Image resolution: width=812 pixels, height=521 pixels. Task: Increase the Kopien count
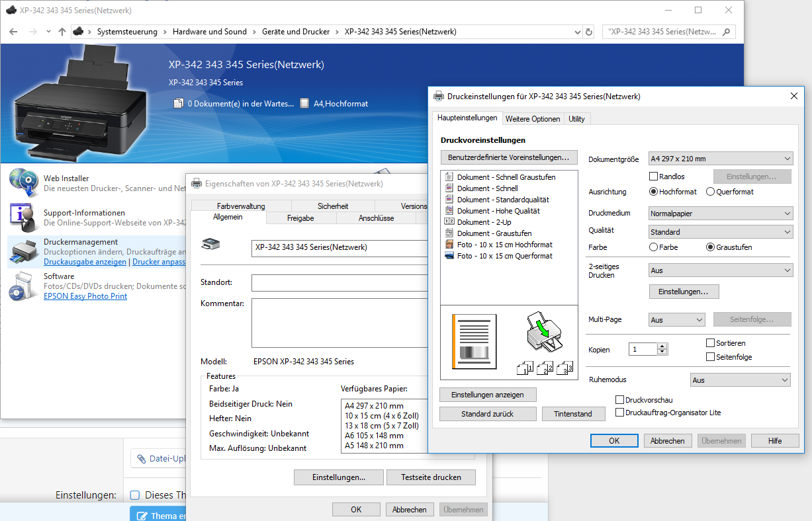point(662,346)
